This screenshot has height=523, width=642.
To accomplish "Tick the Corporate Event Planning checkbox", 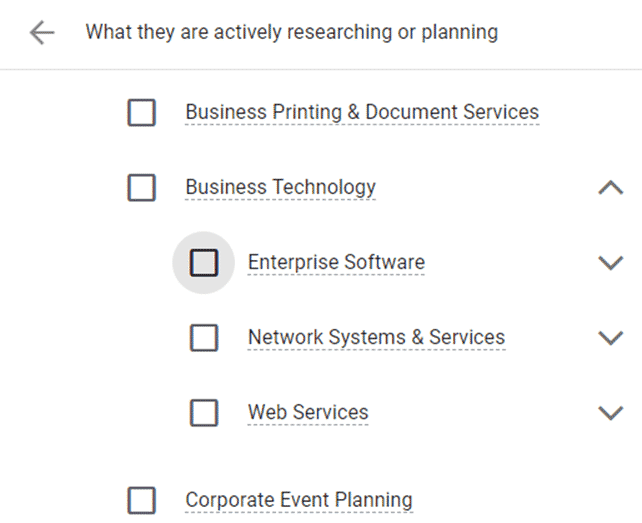I will (x=142, y=500).
